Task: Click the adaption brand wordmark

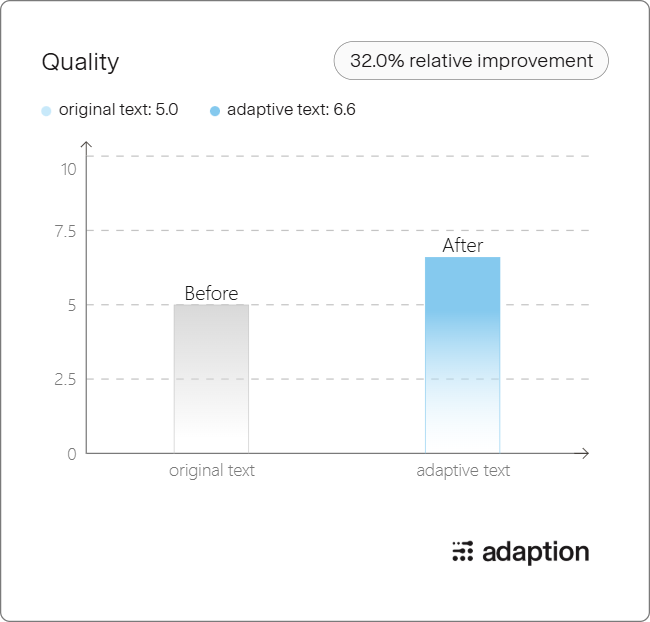Action: click(x=536, y=553)
